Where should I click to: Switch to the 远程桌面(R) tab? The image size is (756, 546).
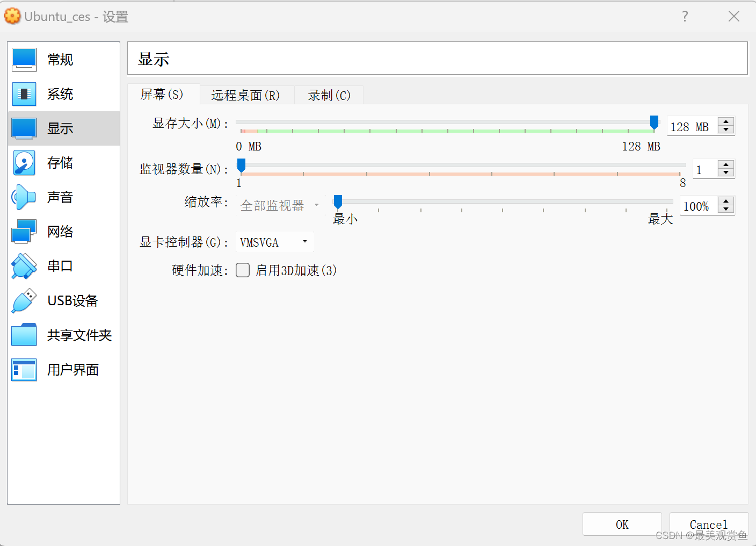246,95
